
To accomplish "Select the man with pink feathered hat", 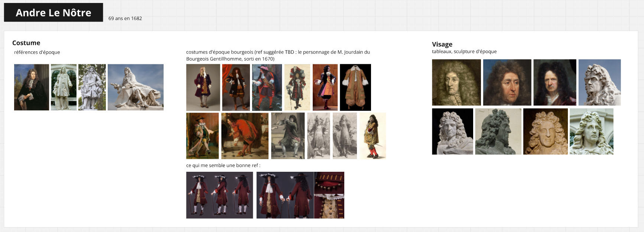I will pos(267,87).
